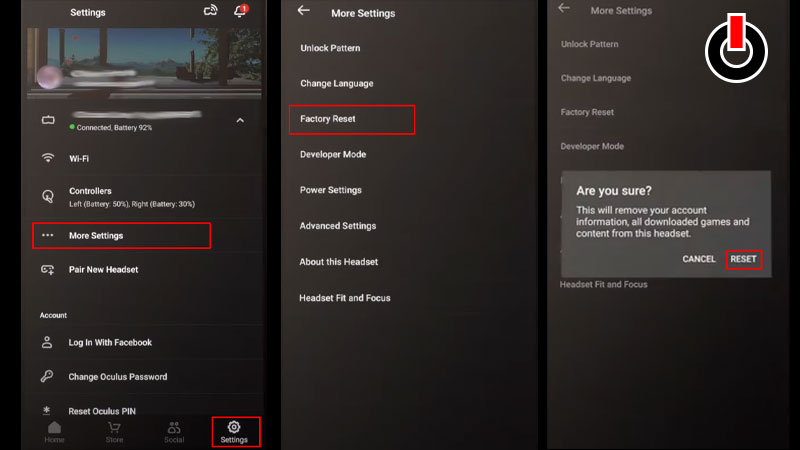Image resolution: width=800 pixels, height=450 pixels.
Task: Click the three-dots icon beside More Settings
Action: (x=47, y=235)
